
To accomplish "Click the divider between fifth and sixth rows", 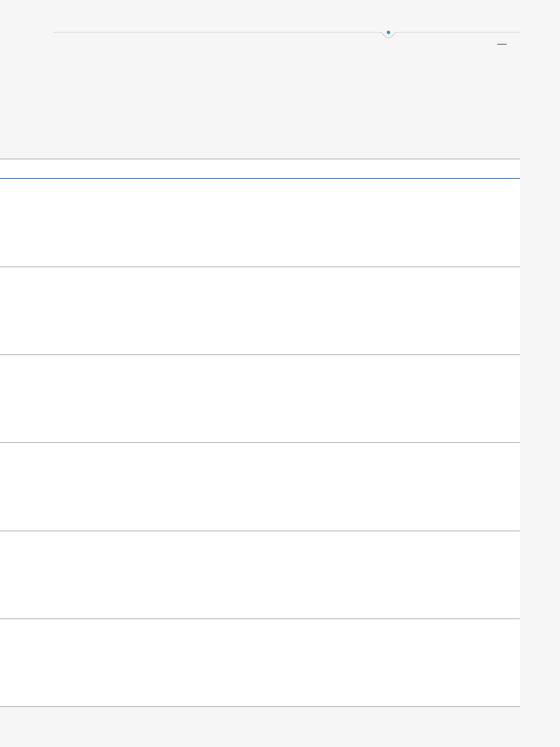I will click(x=260, y=619).
